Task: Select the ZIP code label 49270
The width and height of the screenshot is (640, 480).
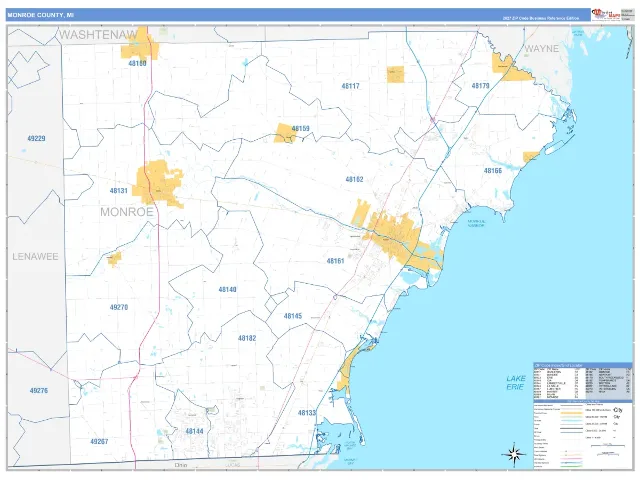Action: (x=119, y=307)
